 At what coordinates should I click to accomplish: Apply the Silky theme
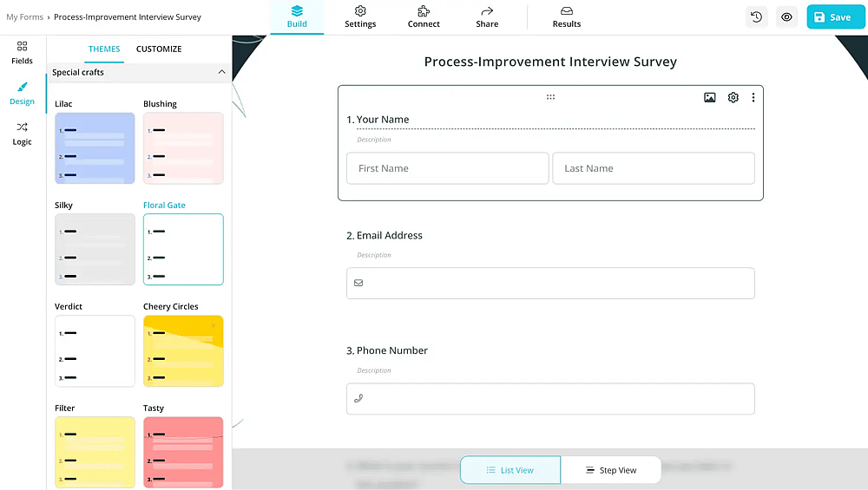tap(95, 250)
